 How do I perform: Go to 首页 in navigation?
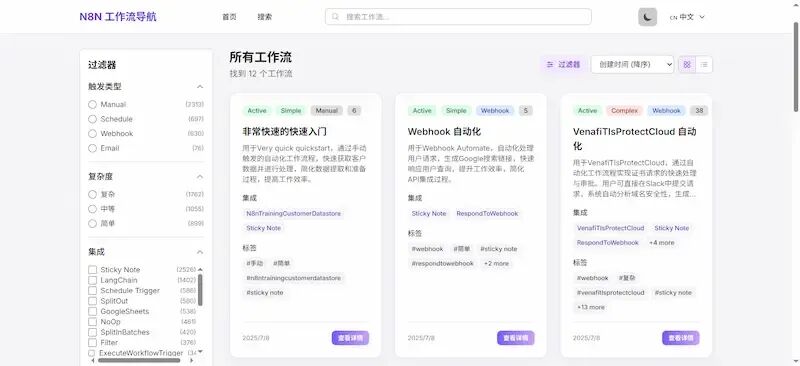pos(229,17)
